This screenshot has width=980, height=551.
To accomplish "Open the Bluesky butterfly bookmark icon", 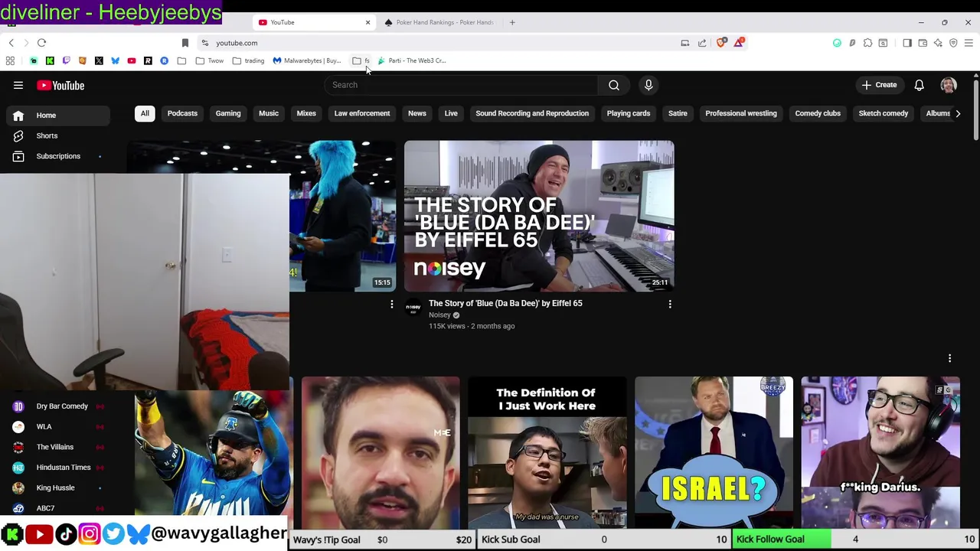I will 115,60.
